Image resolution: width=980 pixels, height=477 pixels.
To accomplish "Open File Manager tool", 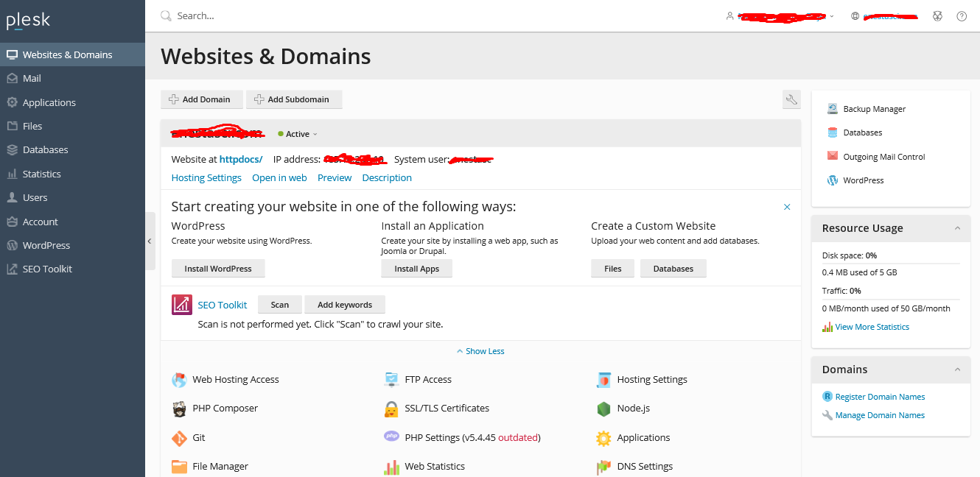I will click(x=210, y=467).
